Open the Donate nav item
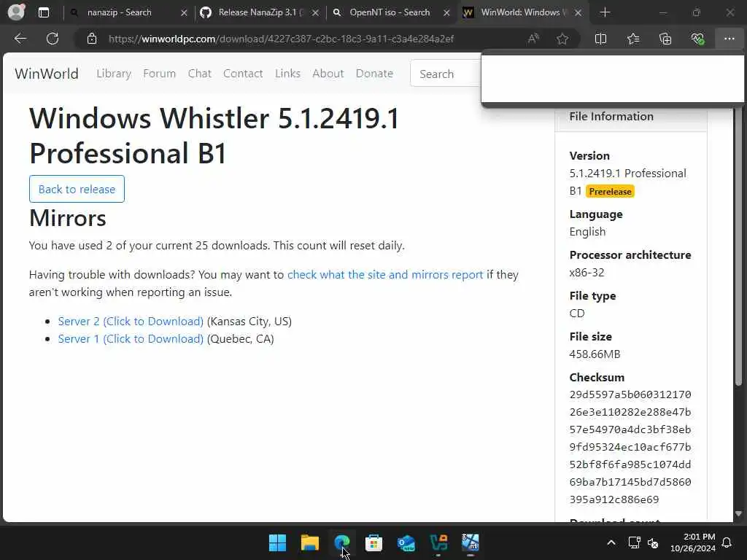This screenshot has width=747, height=560. pyautogui.click(x=374, y=74)
